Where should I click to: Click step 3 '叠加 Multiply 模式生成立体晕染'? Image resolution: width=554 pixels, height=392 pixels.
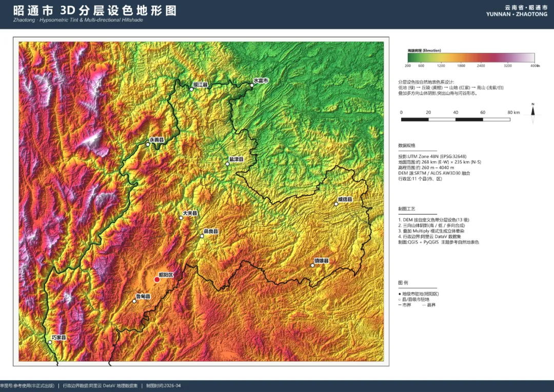click(x=431, y=231)
